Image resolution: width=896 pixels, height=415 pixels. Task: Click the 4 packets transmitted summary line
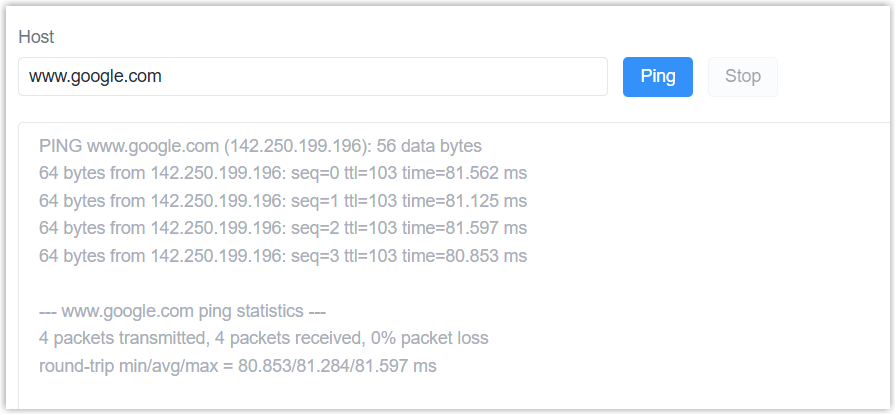click(x=263, y=338)
